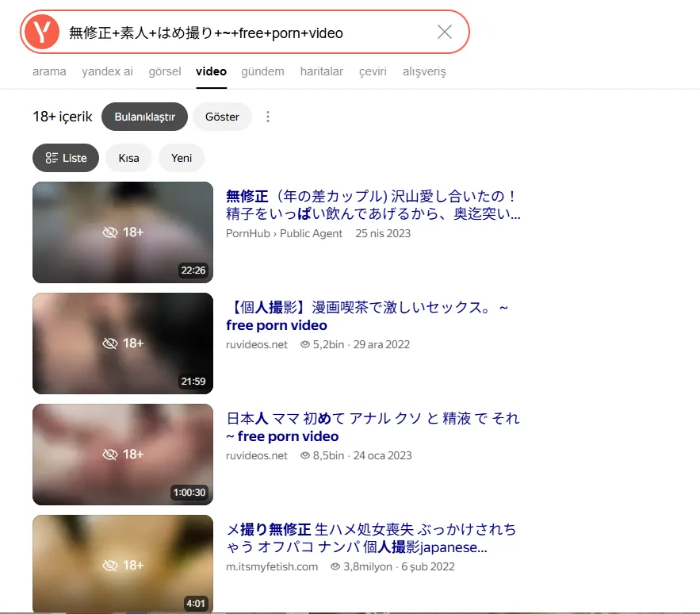Select the Göster show option

point(222,117)
